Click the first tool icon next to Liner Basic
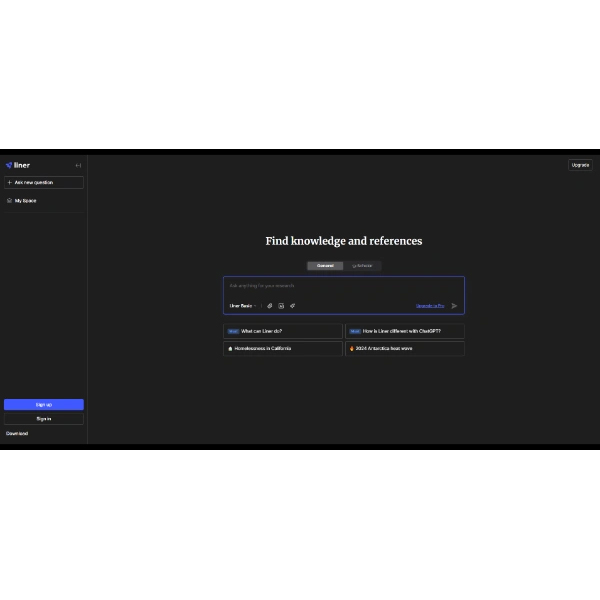This screenshot has width=600, height=600. pyautogui.click(x=269, y=306)
